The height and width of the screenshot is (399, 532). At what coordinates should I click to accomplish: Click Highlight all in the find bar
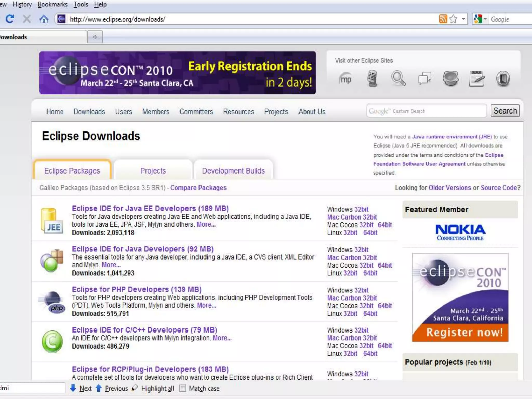coord(157,388)
